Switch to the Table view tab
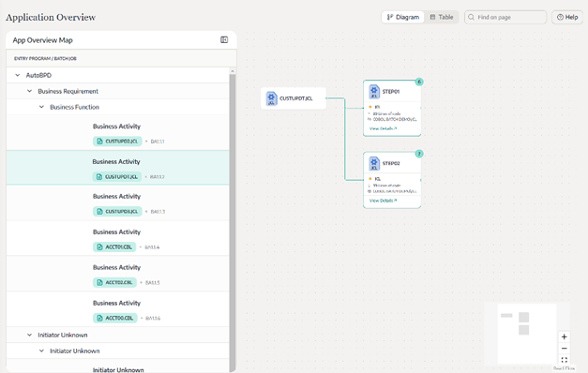The image size is (588, 373). click(x=442, y=17)
